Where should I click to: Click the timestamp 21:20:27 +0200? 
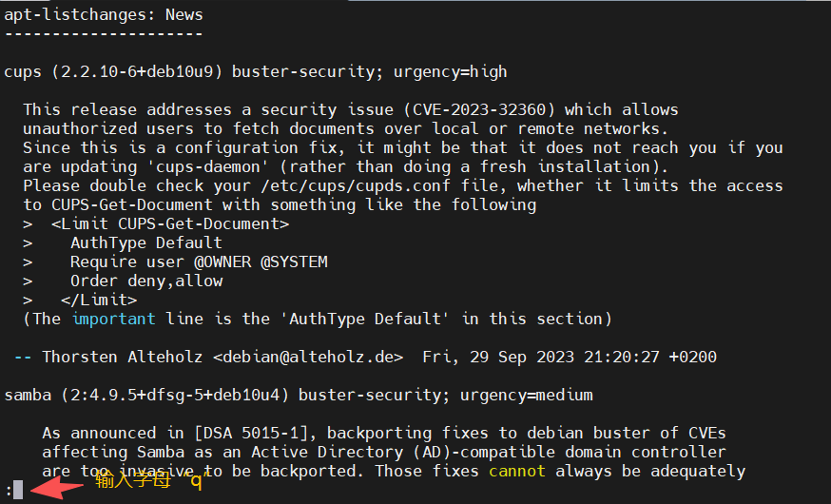pos(650,358)
